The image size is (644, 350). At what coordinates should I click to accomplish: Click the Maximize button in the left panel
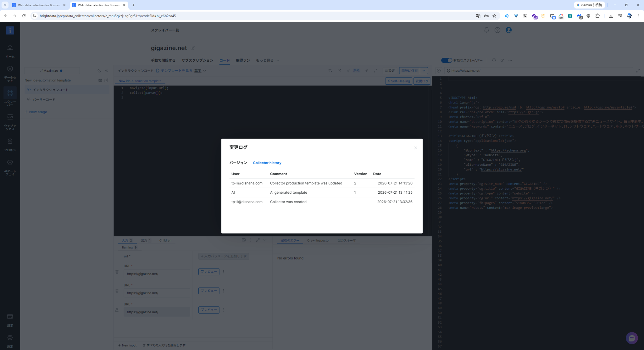click(52, 71)
